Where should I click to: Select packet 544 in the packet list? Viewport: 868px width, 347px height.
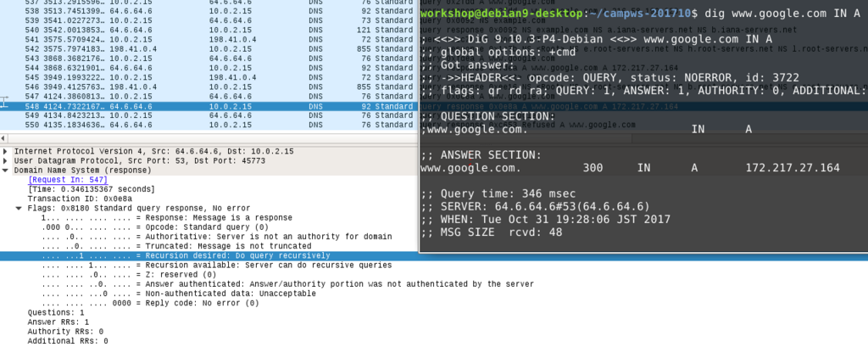tap(209, 68)
